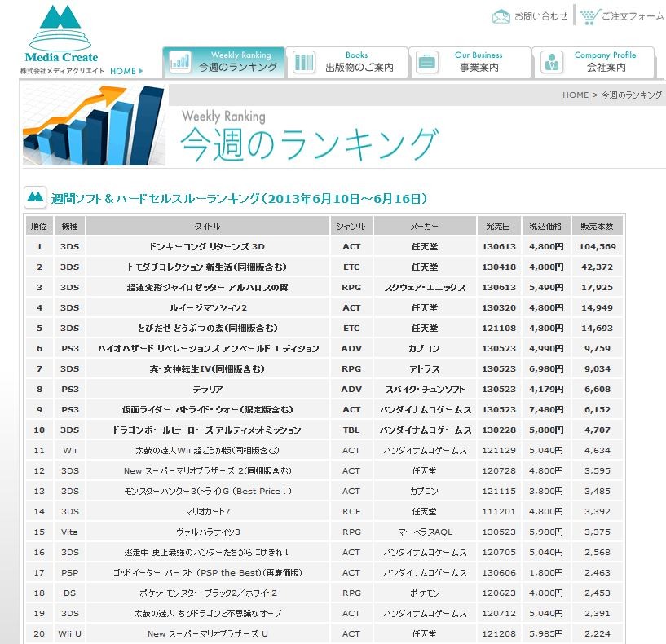Click the 販売本数 column header
This screenshot has height=644, width=666.
[597, 226]
